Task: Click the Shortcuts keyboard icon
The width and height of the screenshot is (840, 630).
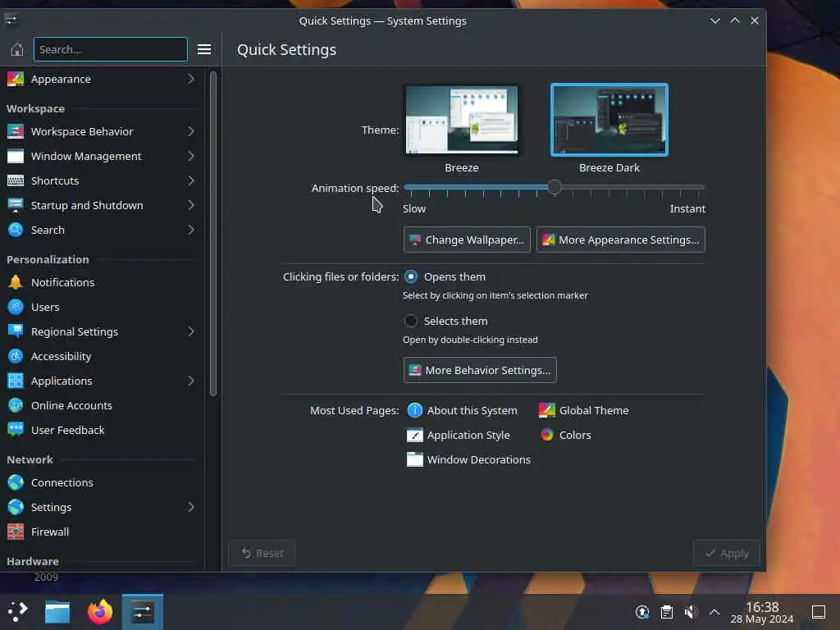Action: [x=16, y=180]
